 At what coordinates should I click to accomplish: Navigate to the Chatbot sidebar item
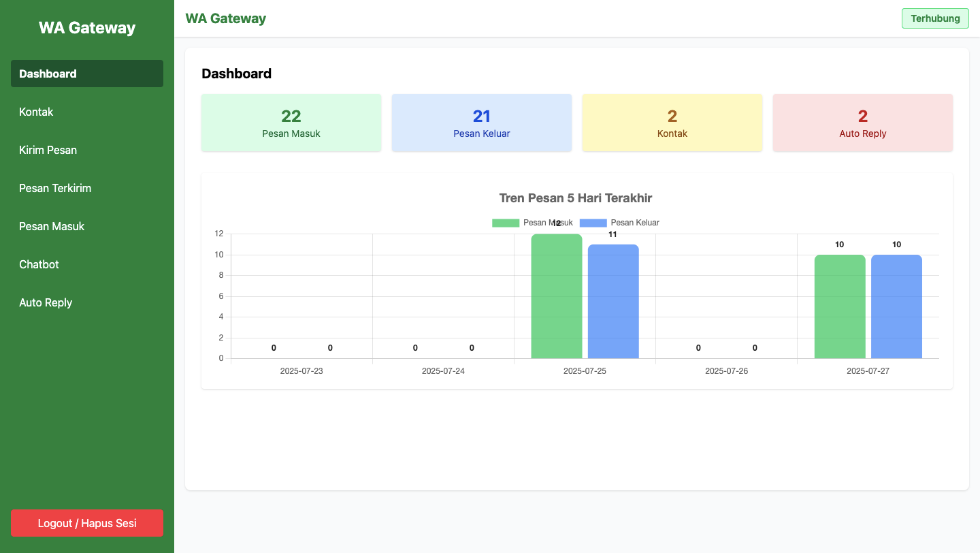pyautogui.click(x=87, y=264)
